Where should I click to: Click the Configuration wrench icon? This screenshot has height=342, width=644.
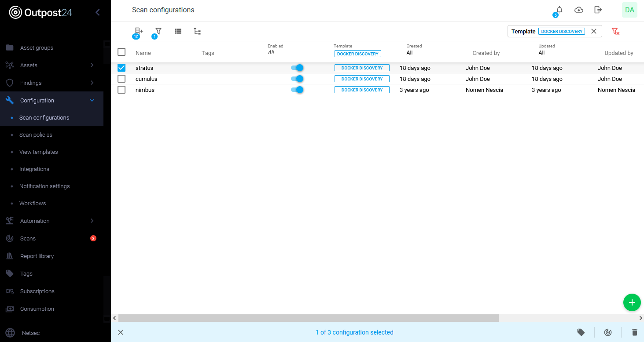(10, 100)
